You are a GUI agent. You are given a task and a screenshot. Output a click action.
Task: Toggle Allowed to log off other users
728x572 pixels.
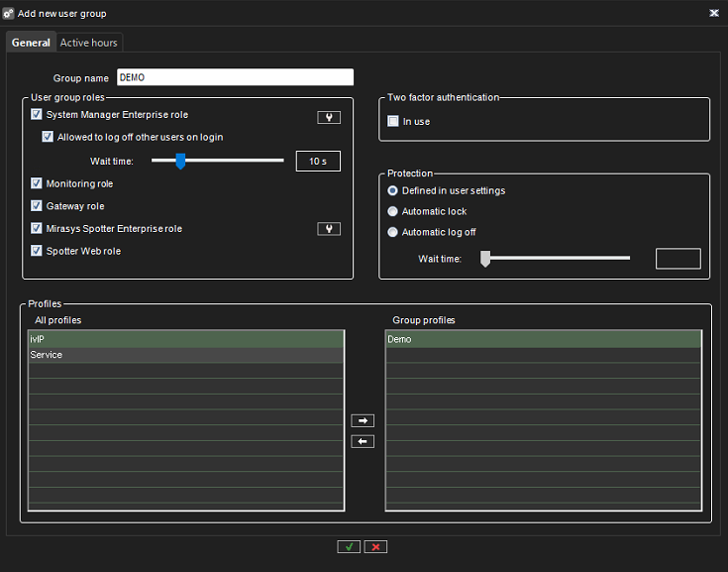(48, 137)
